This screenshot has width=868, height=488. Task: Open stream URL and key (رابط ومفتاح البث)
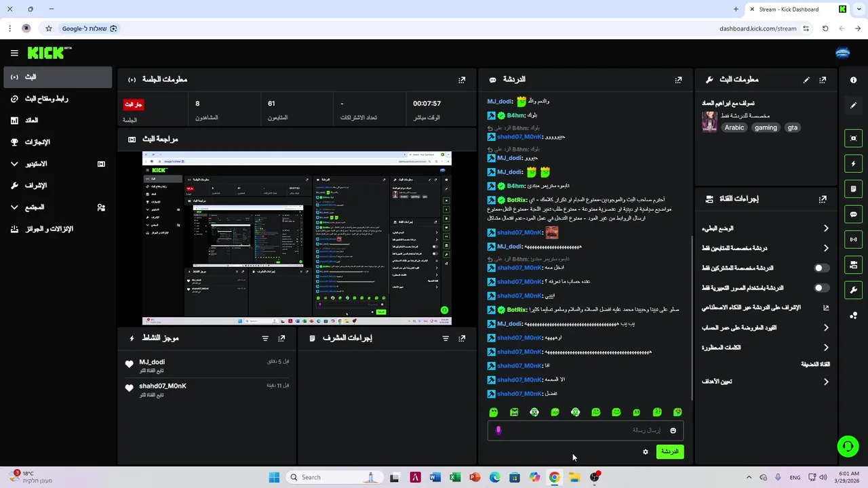pyautogui.click(x=58, y=99)
